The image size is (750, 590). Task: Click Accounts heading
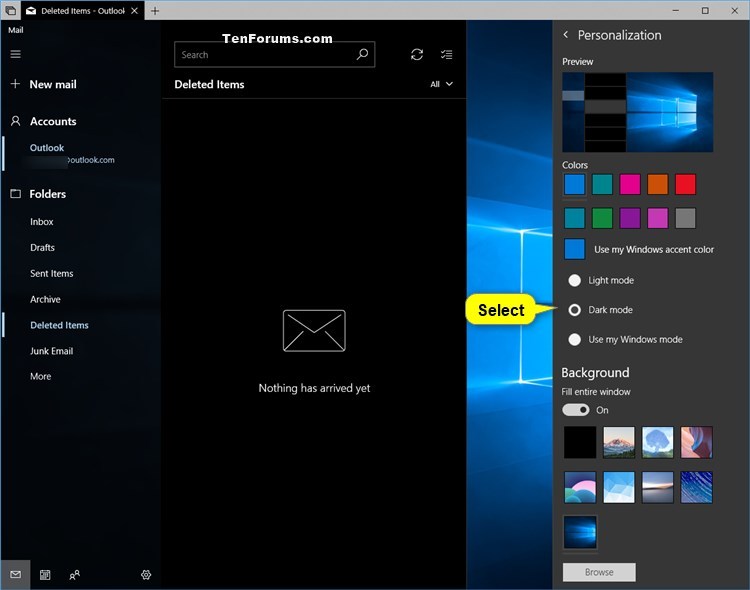pos(53,121)
